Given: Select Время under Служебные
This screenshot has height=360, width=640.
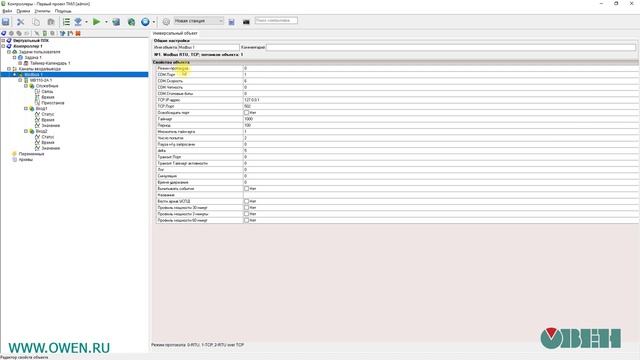Looking at the screenshot, I should pyautogui.click(x=48, y=97).
